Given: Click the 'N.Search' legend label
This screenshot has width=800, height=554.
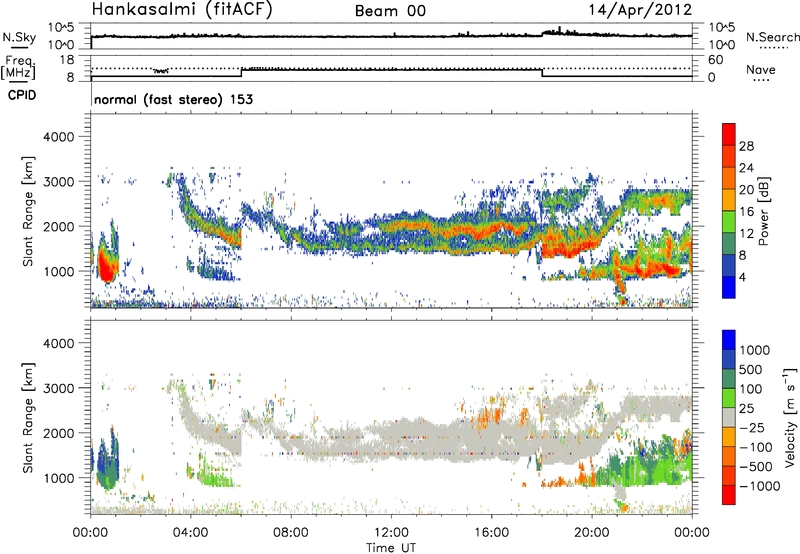Looking at the screenshot, I should [x=773, y=37].
